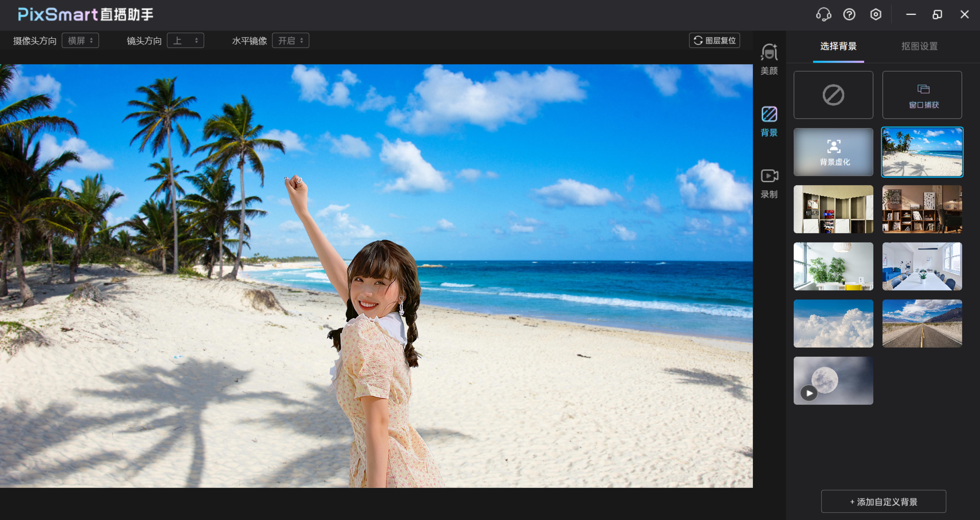Open the 美颜 beauty panel icon
Viewport: 980px width, 520px height.
[x=769, y=59]
